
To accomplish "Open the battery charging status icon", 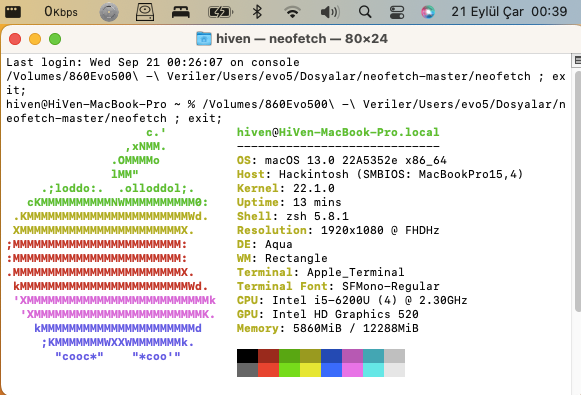I will pyautogui.click(x=220, y=12).
